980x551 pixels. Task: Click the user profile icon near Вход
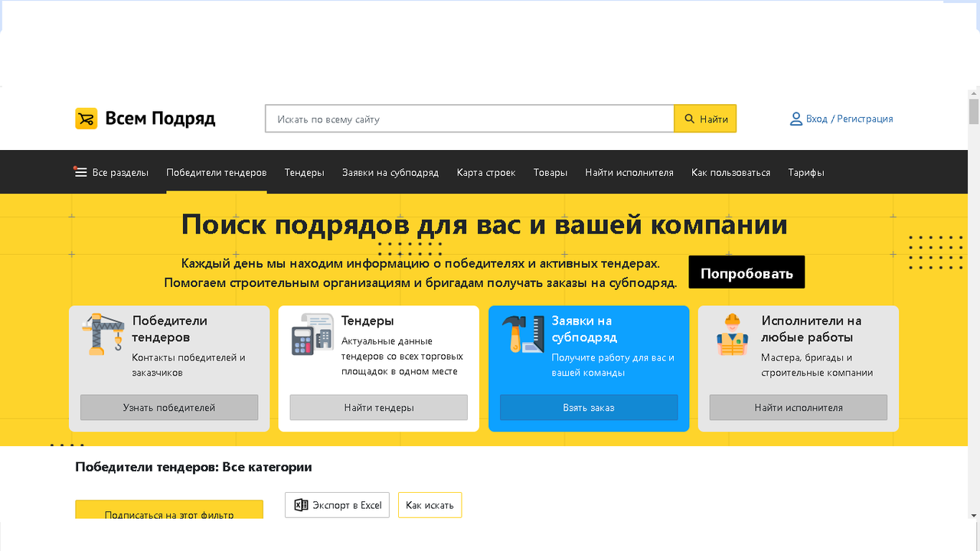796,119
